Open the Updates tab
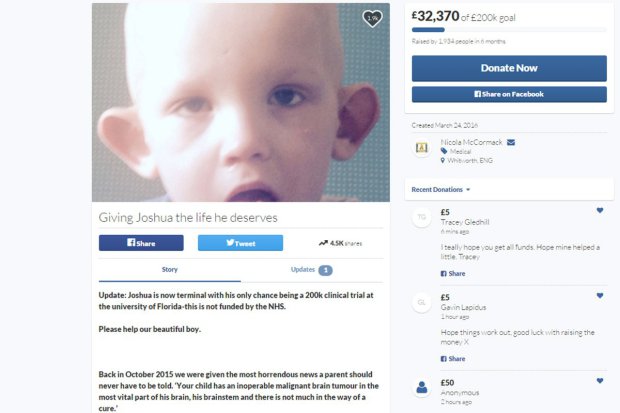Image resolution: width=620 pixels, height=413 pixels. tap(312, 270)
